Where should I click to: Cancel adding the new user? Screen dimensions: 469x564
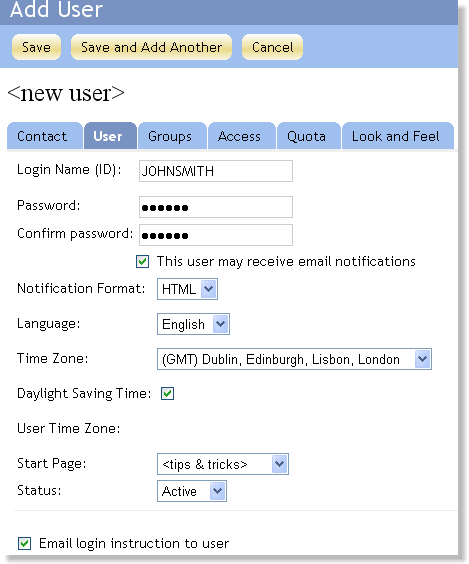[272, 47]
